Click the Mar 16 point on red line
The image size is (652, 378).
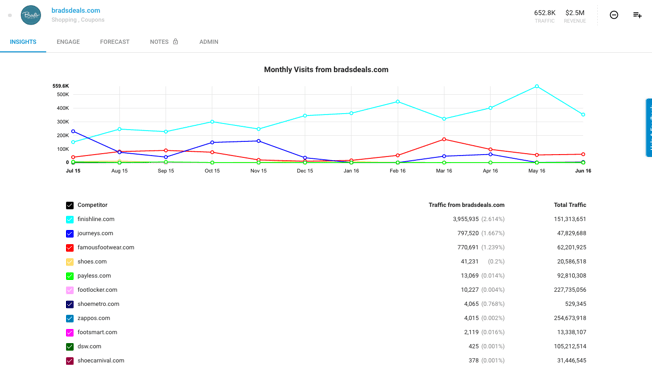tap(444, 139)
